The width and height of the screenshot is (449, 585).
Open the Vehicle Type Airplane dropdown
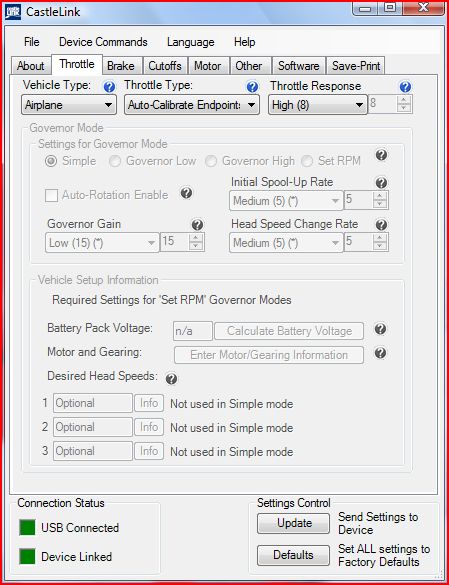[x=69, y=105]
